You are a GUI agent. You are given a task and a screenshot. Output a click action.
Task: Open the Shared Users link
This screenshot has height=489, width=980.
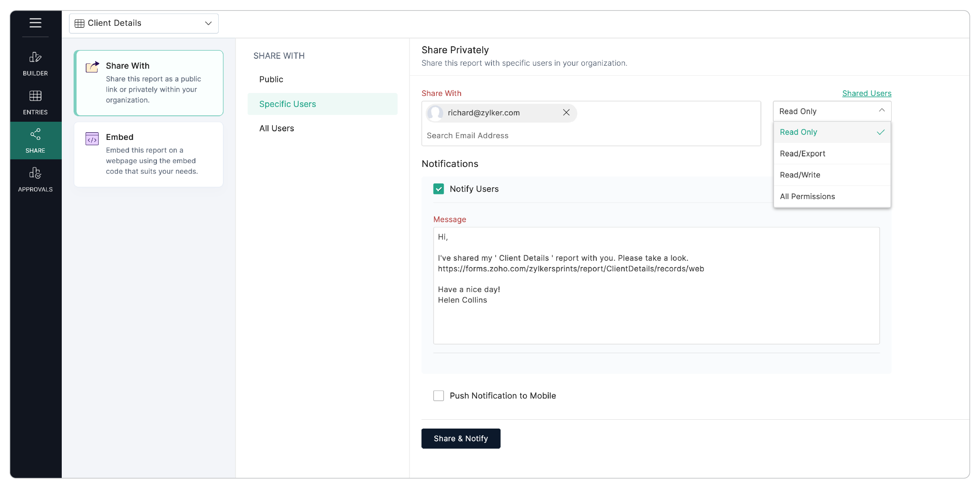point(866,93)
